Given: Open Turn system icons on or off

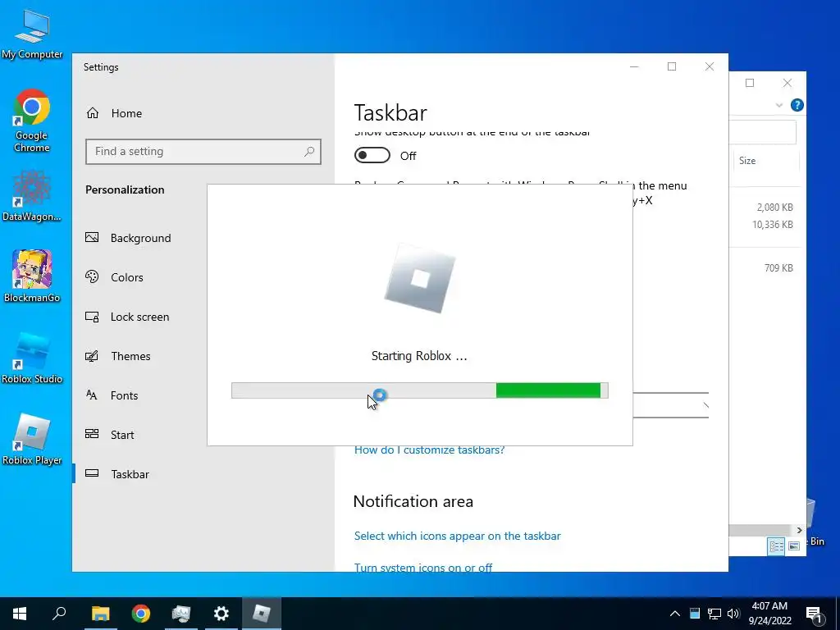Looking at the screenshot, I should [x=423, y=567].
